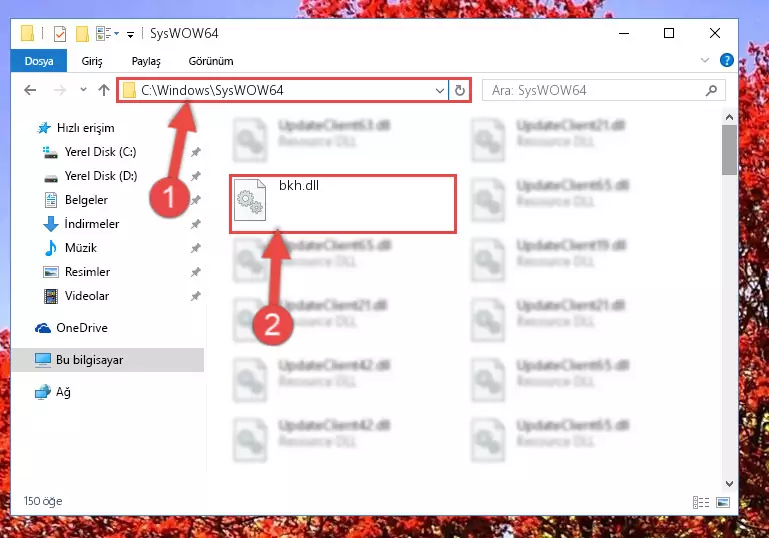Open Resimler folder in sidebar
The width and height of the screenshot is (769, 538).
[87, 272]
